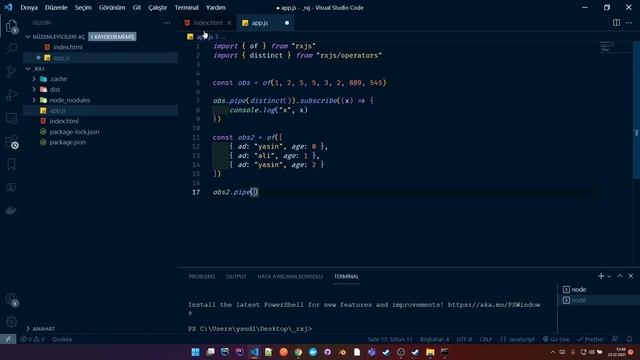640x360 pixels.
Task: Open the Git menu
Action: pos(137,7)
